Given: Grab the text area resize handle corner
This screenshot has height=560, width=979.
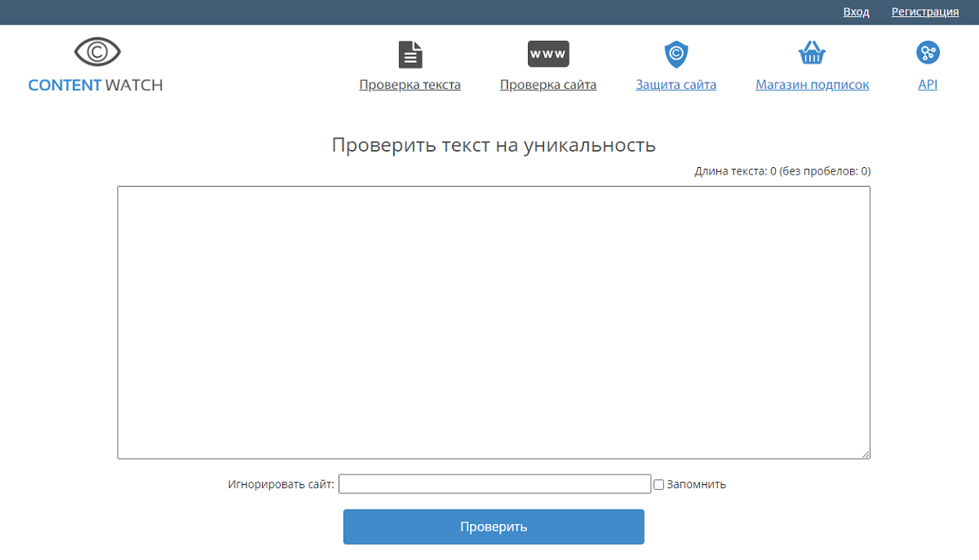Looking at the screenshot, I should (865, 454).
